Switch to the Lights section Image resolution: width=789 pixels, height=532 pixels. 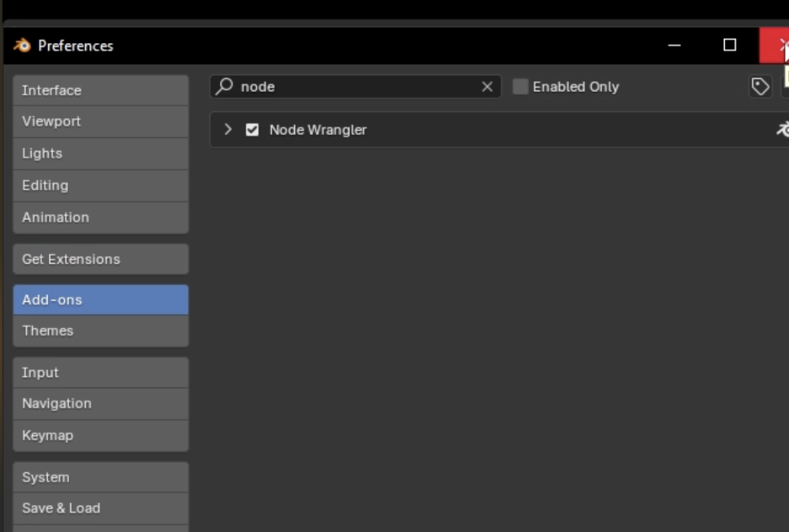(100, 153)
